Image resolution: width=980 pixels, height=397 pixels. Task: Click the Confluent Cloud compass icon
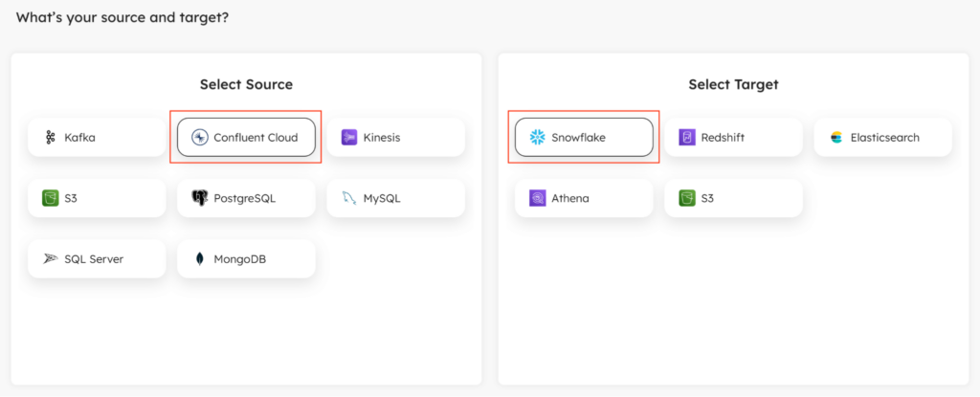(x=199, y=137)
